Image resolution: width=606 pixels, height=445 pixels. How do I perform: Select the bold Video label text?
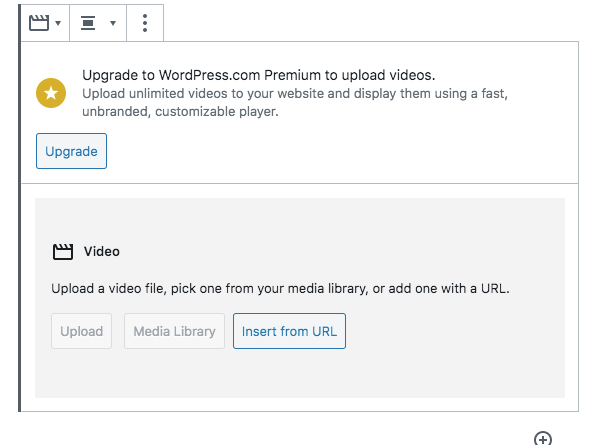[101, 252]
